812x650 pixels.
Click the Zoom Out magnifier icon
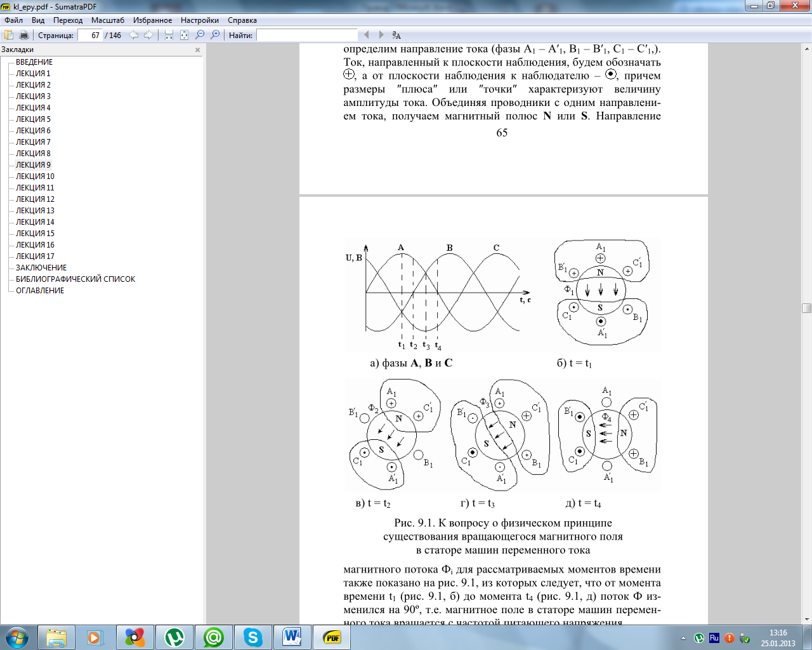click(x=200, y=35)
